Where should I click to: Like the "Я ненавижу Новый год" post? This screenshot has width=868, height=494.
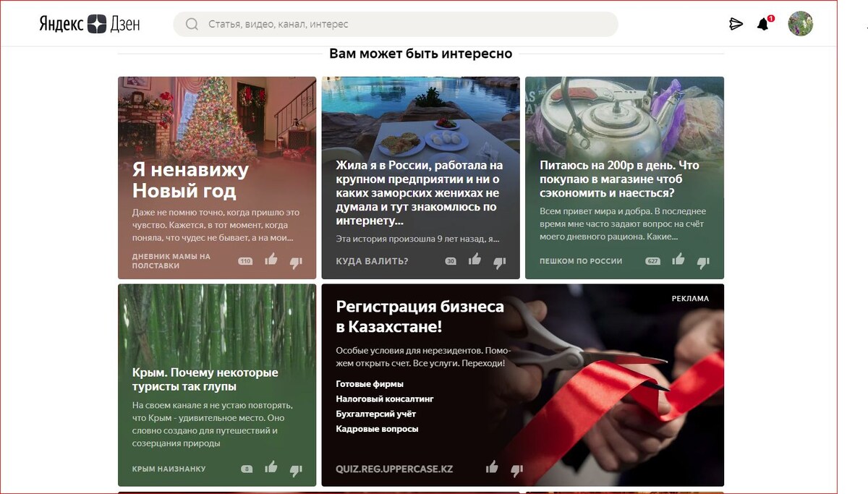[x=271, y=260]
